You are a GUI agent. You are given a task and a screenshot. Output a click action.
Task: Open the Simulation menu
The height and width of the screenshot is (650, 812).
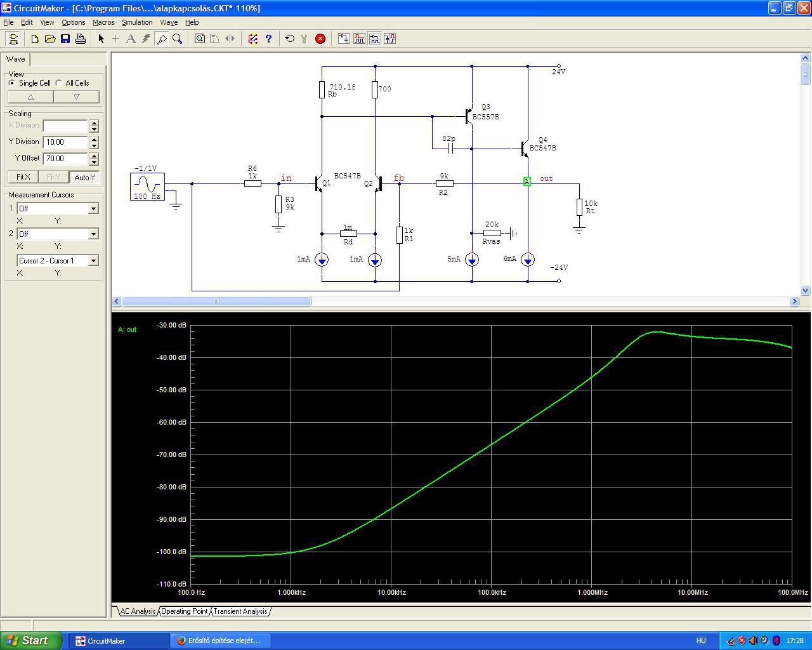point(137,22)
